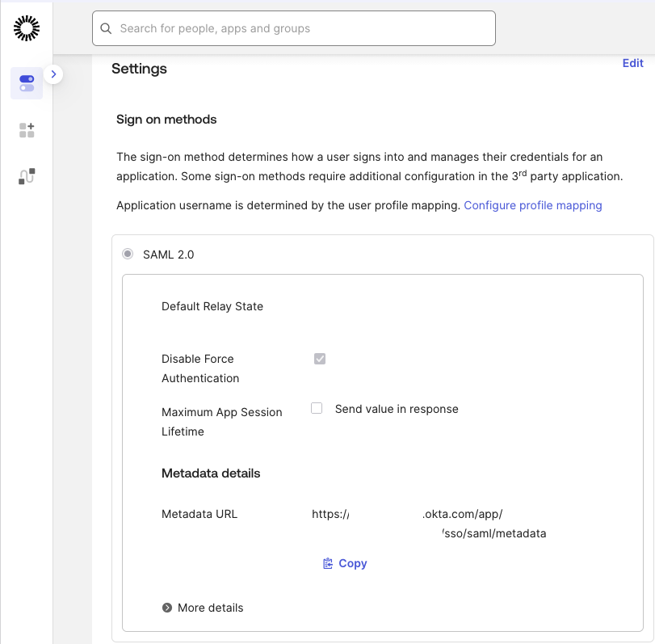Viewport: 655px width, 644px height.
Task: Click the Add Applications grid-plus icon
Action: coord(27,129)
